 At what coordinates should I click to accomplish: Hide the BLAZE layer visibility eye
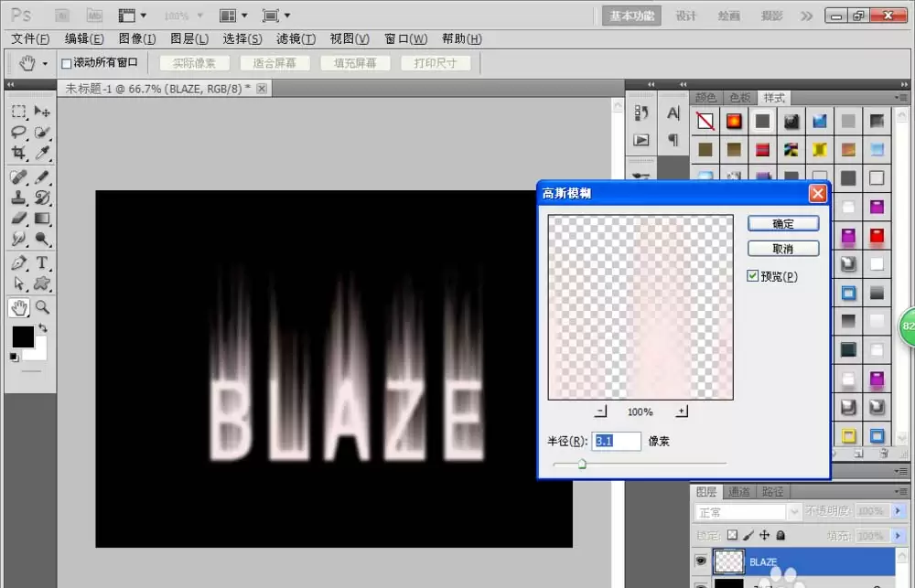pyautogui.click(x=701, y=561)
